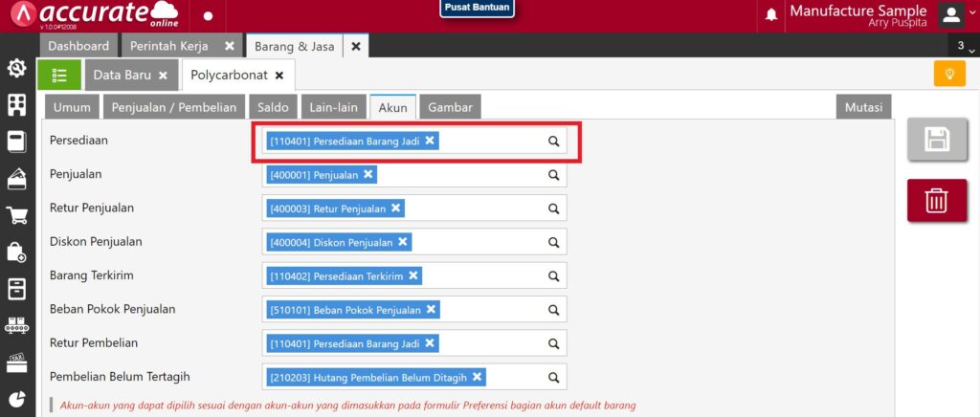Search accounts in the Persediaan field

pos(554,142)
